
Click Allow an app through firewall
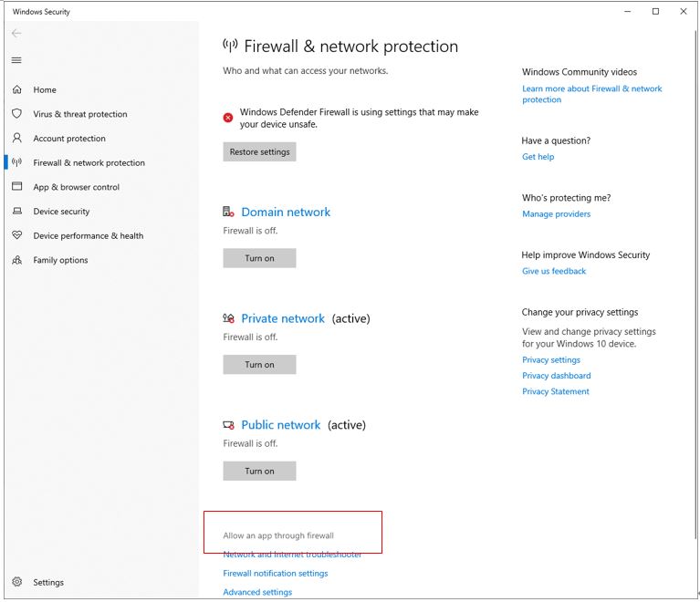point(278,535)
